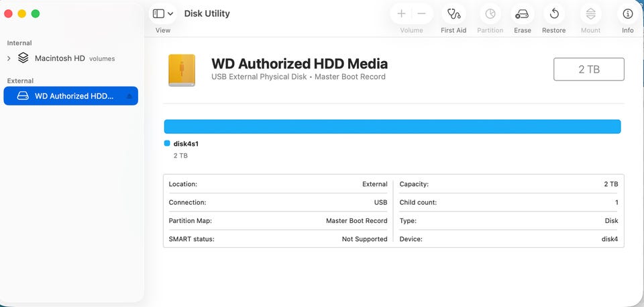Toggle the sidebar view button
Viewport: 644px width, 307px height.
[158, 13]
